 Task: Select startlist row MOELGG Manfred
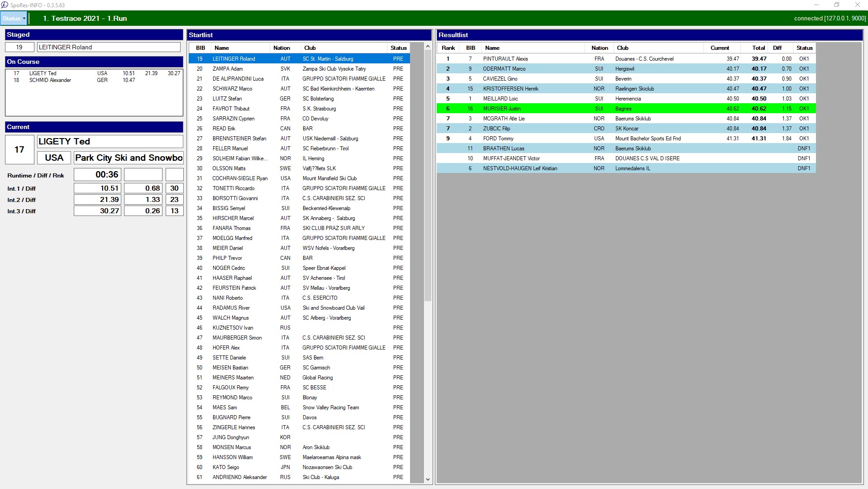(x=299, y=238)
